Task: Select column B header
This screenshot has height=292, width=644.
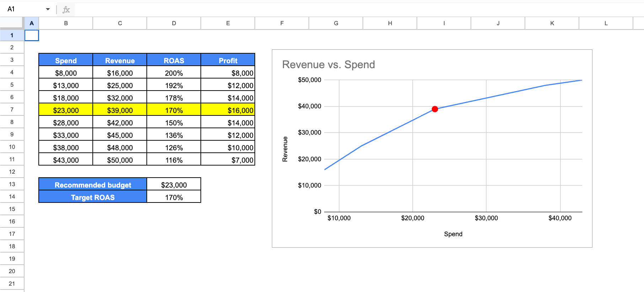Action: (x=66, y=23)
